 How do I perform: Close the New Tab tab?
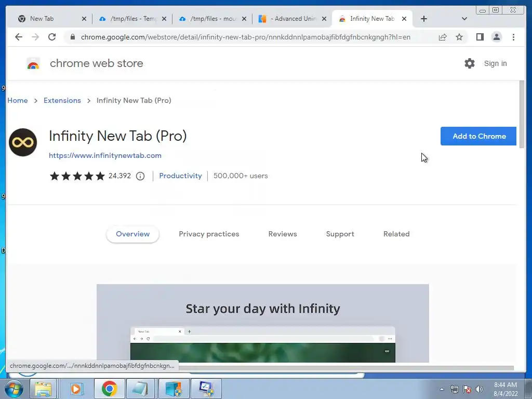click(x=84, y=19)
